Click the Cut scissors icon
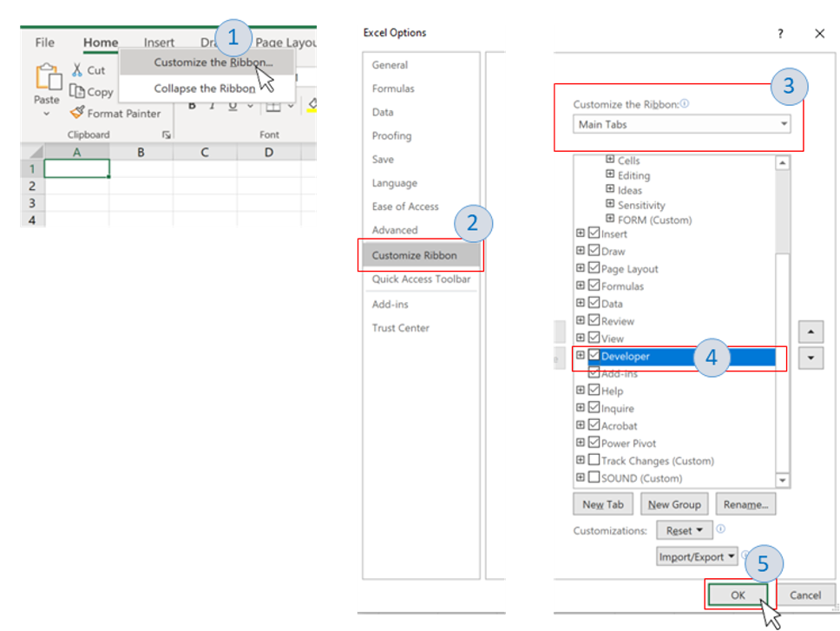840x631 pixels. point(76,70)
